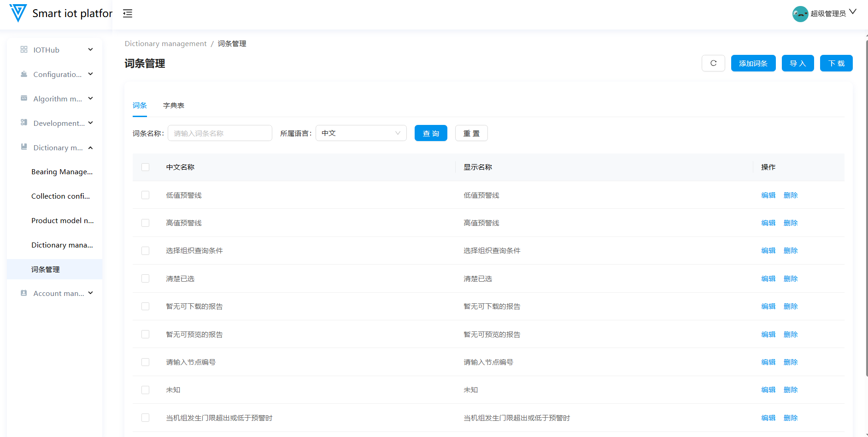
Task: Open Product model sidebar item
Action: pyautogui.click(x=63, y=221)
